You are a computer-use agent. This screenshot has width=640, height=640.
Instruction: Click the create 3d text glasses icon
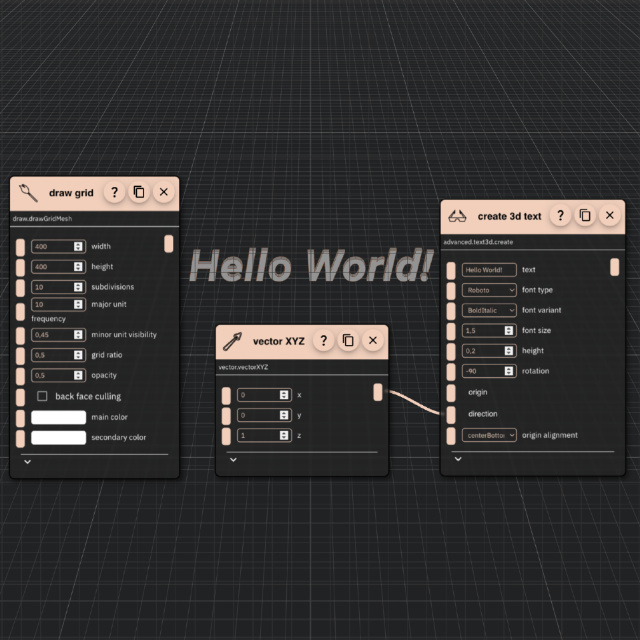(x=457, y=216)
